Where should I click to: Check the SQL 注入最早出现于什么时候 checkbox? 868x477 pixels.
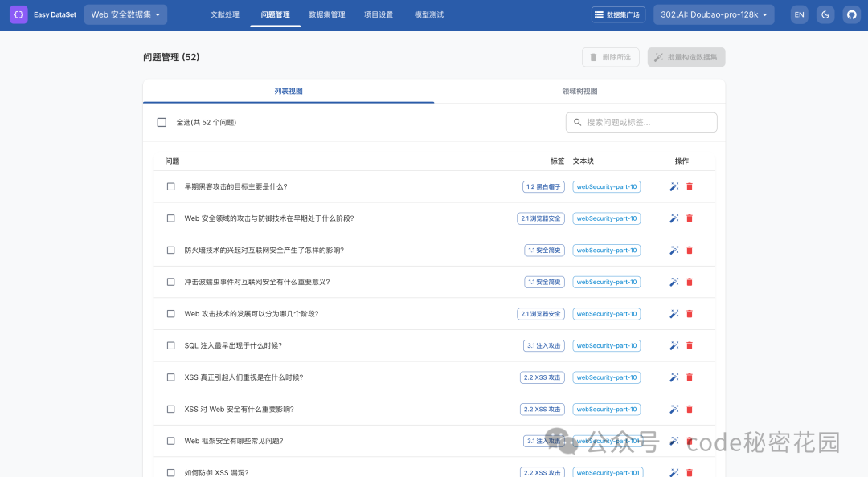pyautogui.click(x=171, y=346)
